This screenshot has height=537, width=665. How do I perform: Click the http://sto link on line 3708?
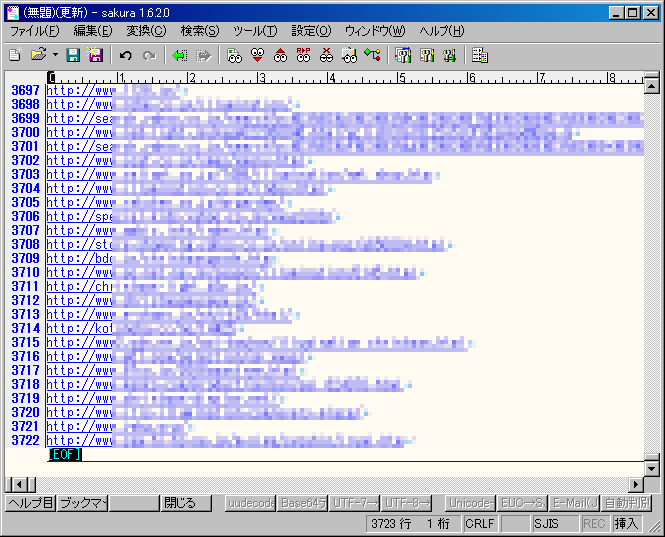79,244
